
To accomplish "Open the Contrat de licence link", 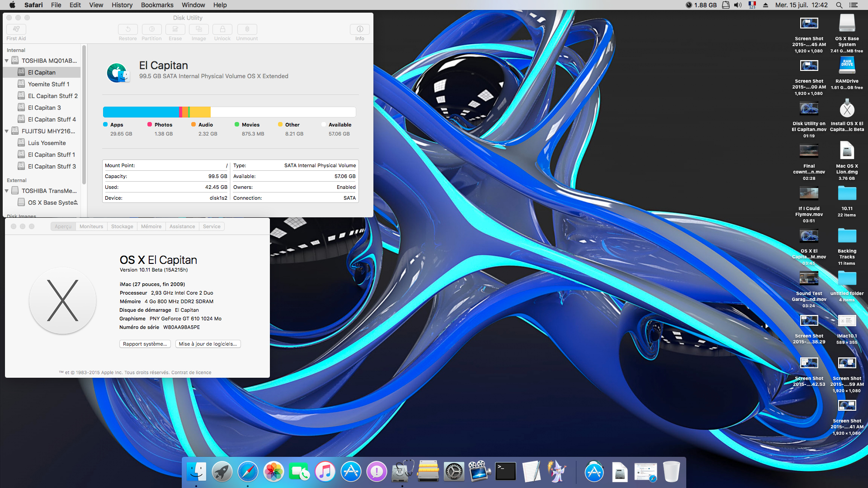I will pyautogui.click(x=191, y=372).
